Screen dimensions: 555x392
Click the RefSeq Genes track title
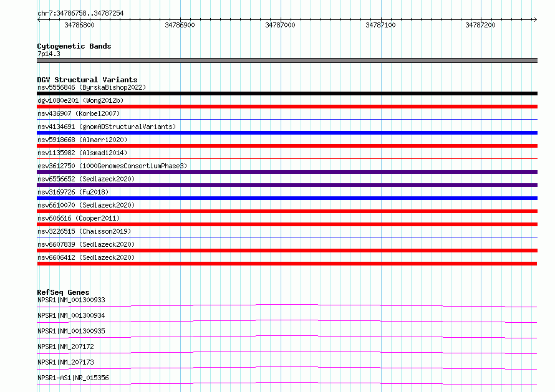tap(64, 292)
